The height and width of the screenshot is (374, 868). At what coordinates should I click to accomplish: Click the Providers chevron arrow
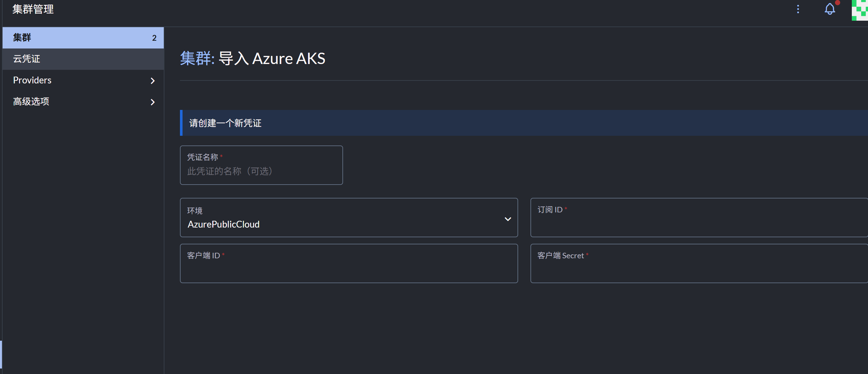[x=153, y=81]
